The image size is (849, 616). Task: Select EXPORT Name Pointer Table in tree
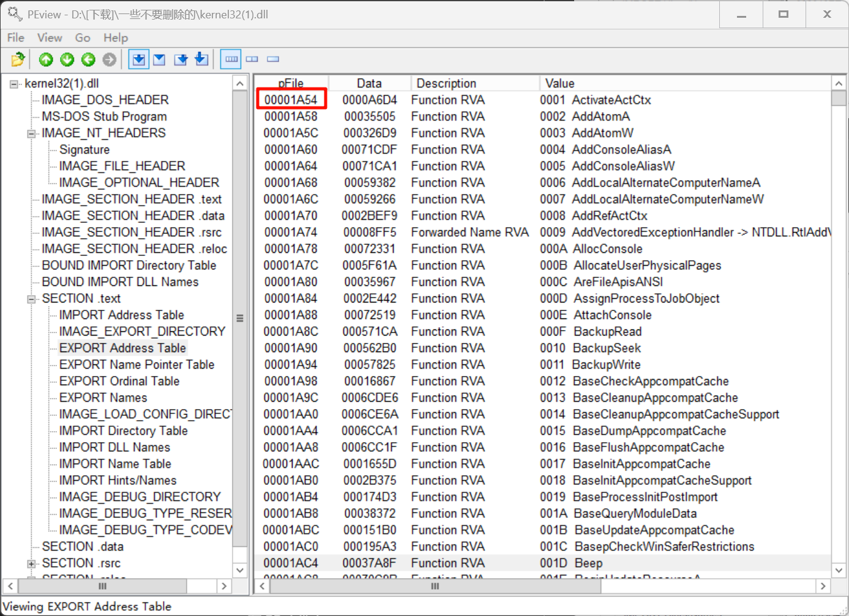click(x=137, y=364)
